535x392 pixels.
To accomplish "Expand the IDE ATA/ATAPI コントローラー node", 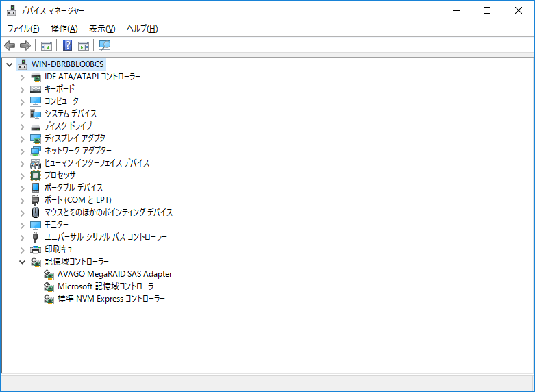I will (22, 77).
